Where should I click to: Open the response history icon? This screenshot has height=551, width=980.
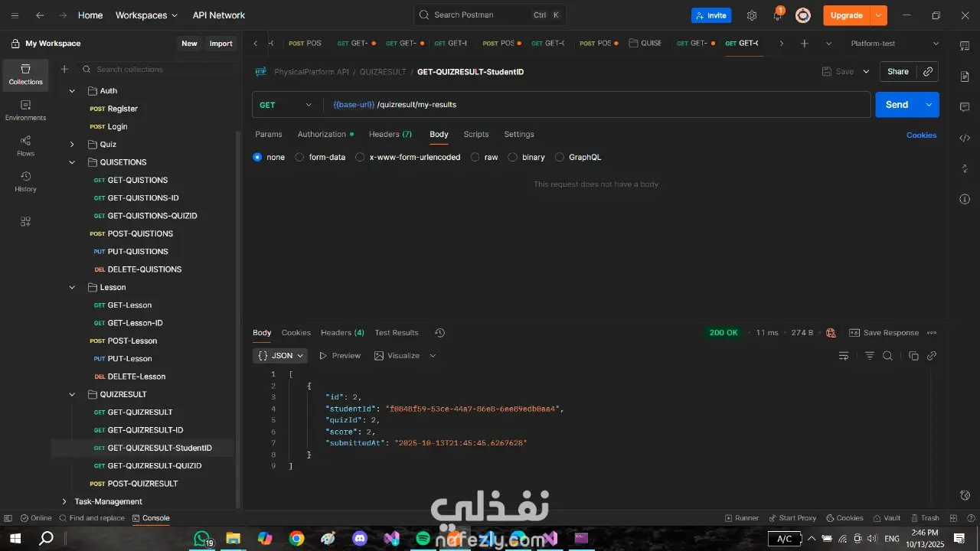click(x=439, y=333)
